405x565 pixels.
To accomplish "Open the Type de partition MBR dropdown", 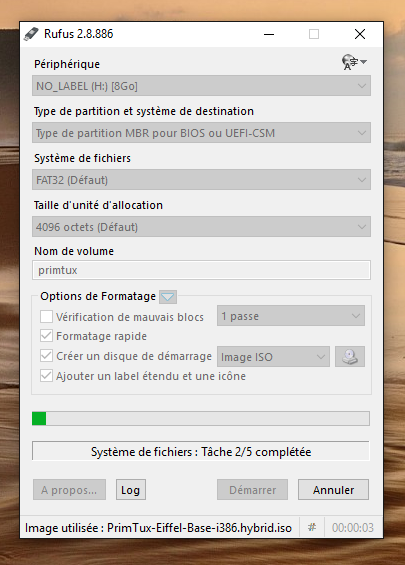I will 201,133.
